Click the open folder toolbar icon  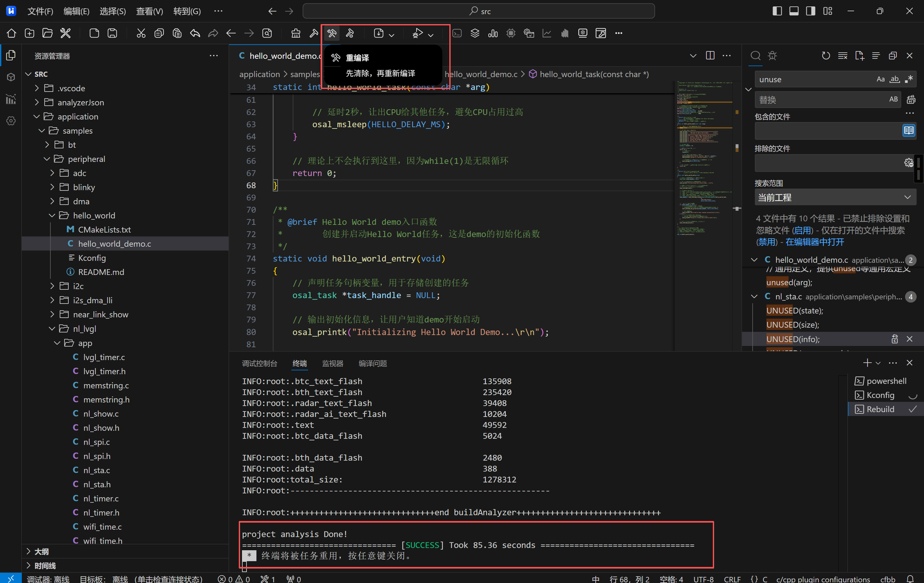click(47, 33)
